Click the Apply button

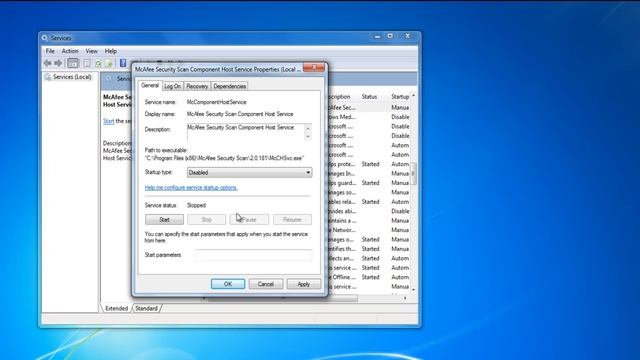pyautogui.click(x=304, y=284)
